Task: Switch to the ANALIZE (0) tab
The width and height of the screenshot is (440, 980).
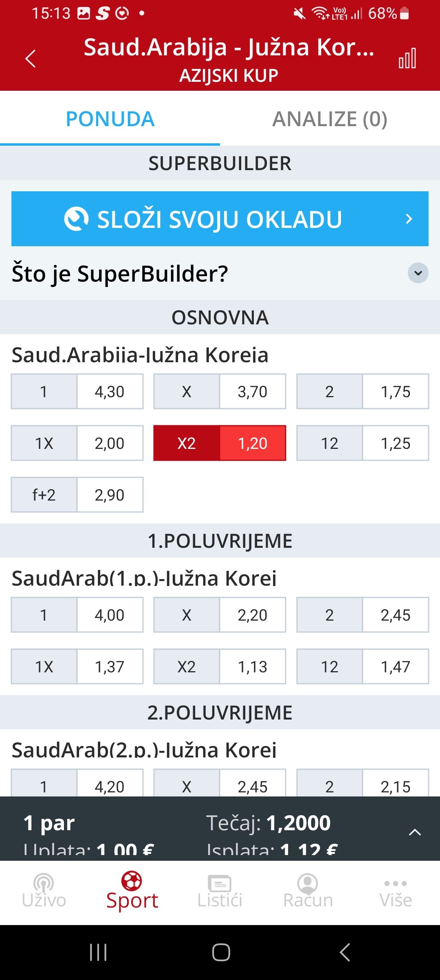Action: pos(330,119)
